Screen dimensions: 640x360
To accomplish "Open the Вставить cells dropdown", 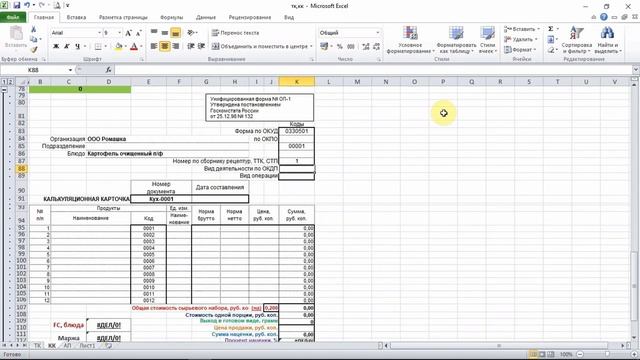I will coord(522,29).
